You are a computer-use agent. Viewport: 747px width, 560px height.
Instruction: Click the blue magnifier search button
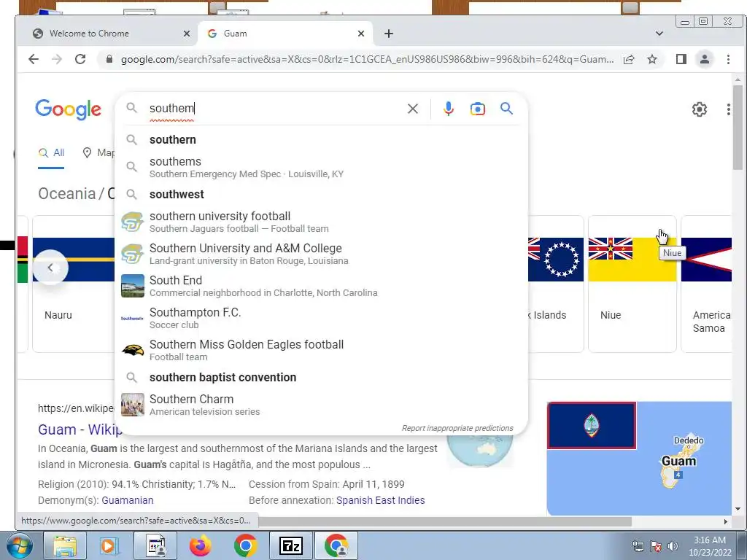[506, 109]
